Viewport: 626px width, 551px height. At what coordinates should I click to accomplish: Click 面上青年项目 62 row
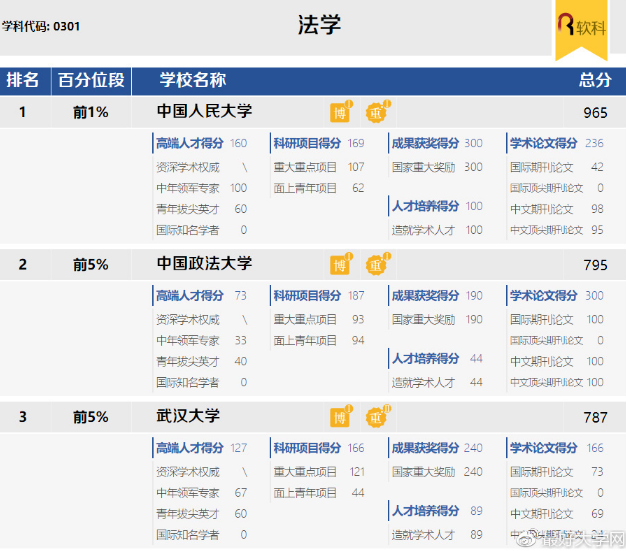pos(319,188)
